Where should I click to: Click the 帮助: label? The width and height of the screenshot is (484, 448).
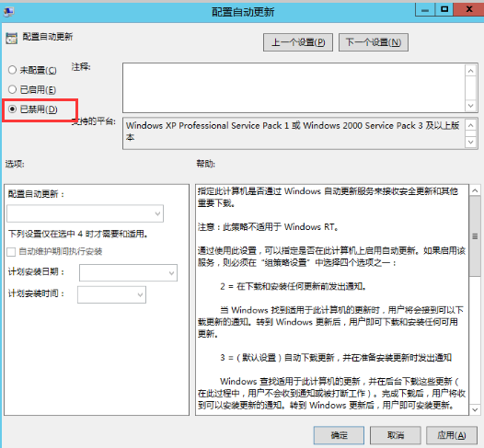point(206,164)
